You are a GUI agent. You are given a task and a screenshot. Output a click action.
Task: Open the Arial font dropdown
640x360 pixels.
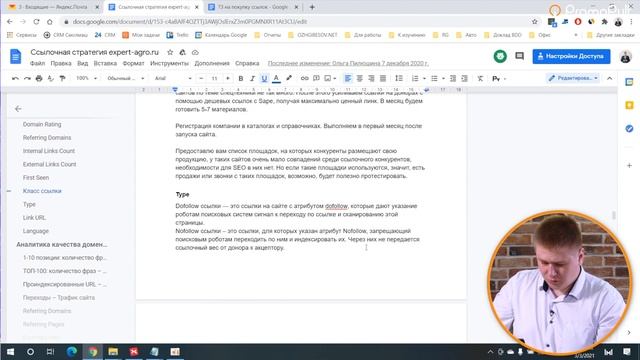point(173,78)
